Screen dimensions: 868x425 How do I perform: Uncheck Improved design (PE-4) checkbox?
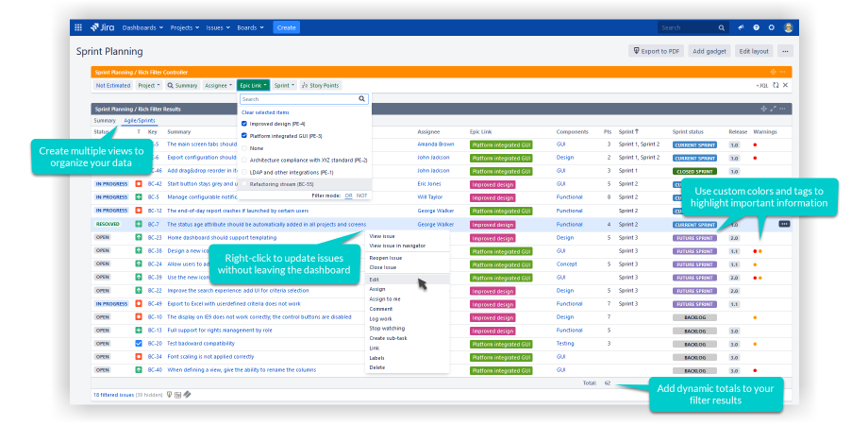click(x=244, y=124)
